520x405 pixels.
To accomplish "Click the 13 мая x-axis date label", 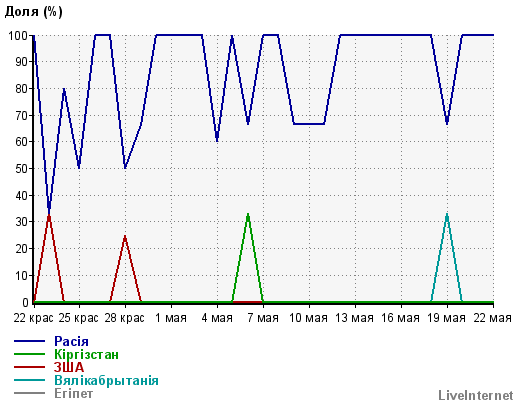I will pos(354,318).
